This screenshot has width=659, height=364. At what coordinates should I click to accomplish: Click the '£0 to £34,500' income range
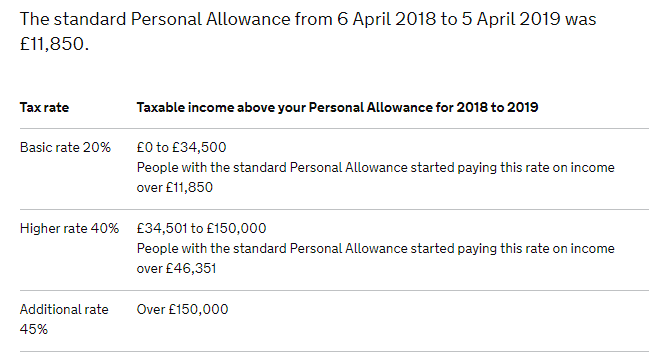(x=181, y=148)
